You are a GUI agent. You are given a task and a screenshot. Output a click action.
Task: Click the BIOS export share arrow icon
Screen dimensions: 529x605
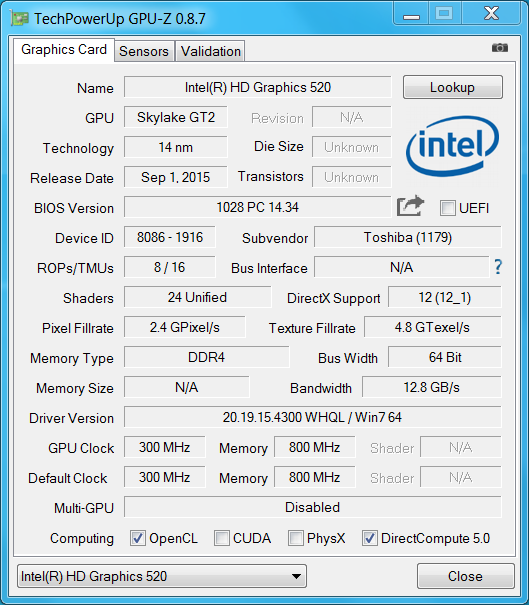(x=411, y=206)
